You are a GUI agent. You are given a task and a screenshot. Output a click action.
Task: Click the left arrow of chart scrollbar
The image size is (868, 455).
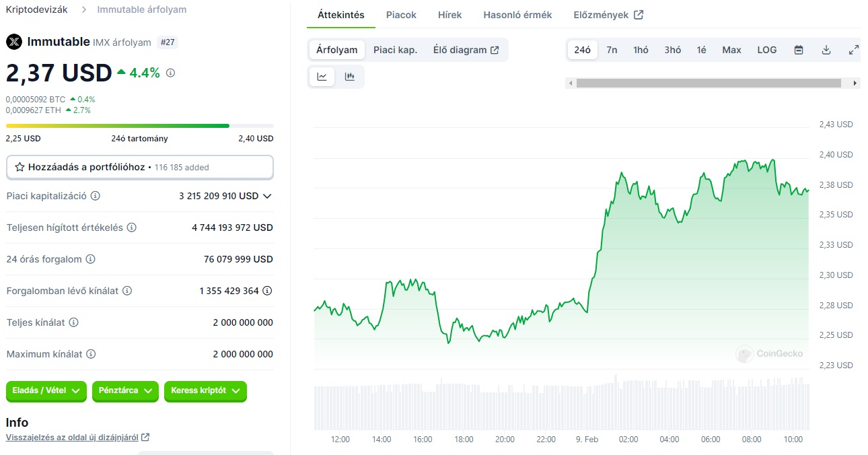pos(571,83)
